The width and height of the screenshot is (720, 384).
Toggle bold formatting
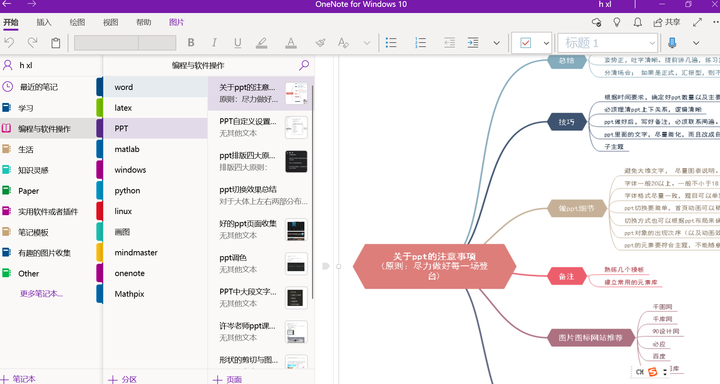pos(191,43)
